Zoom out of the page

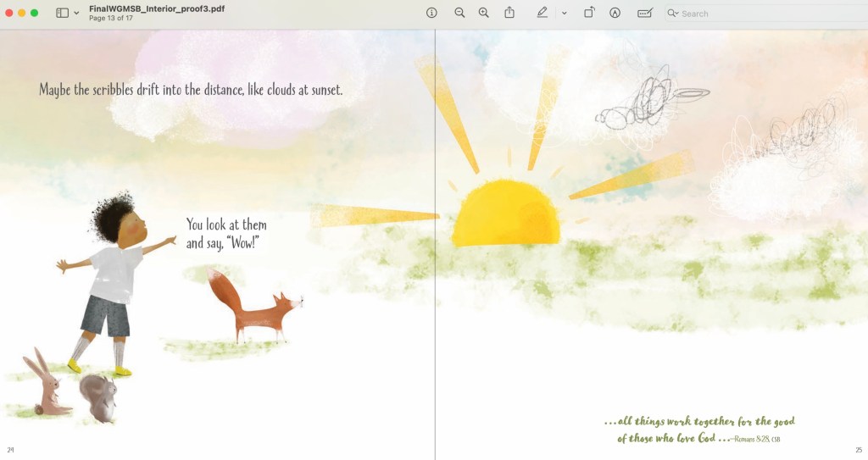(459, 13)
